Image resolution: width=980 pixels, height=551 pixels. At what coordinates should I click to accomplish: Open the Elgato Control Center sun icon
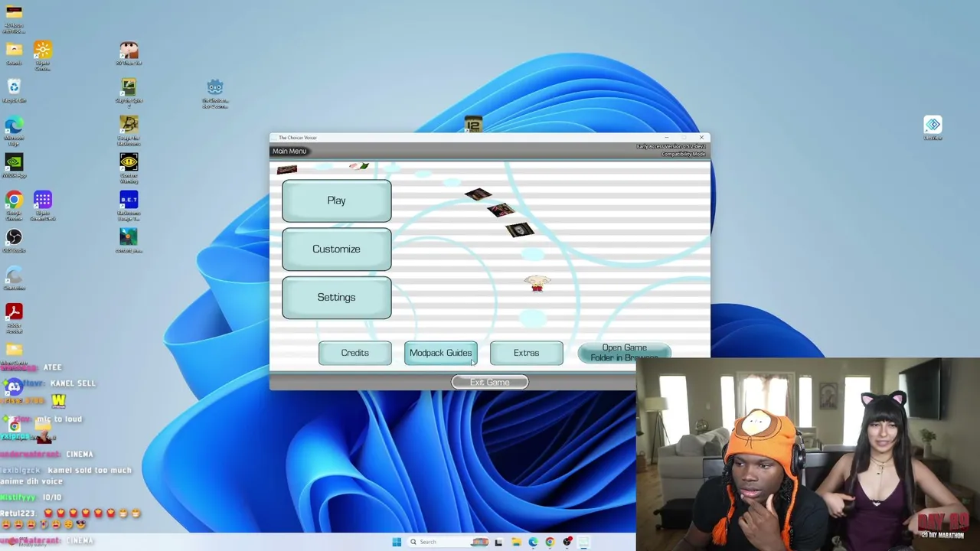tap(43, 55)
